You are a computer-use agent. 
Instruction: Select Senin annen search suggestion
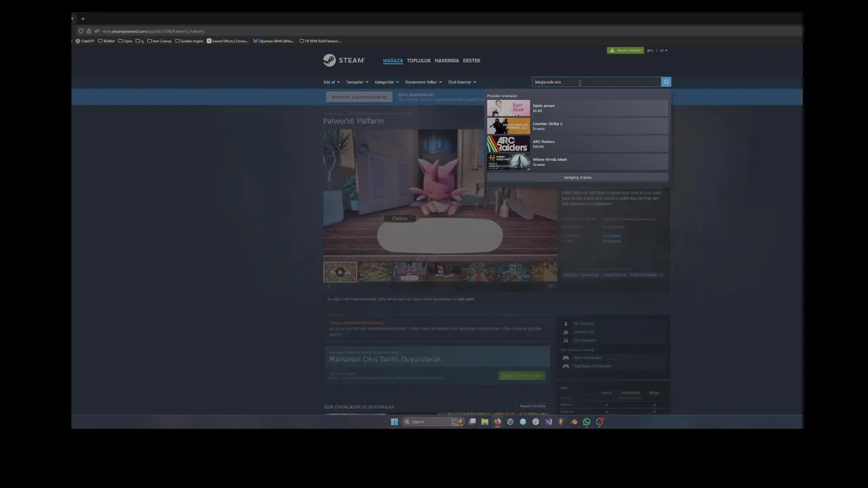pos(577,108)
